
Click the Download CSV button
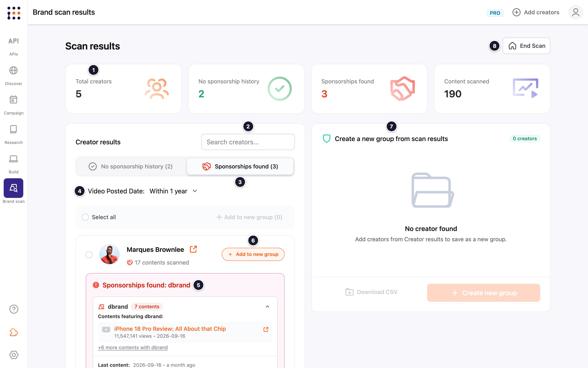pyautogui.click(x=371, y=292)
